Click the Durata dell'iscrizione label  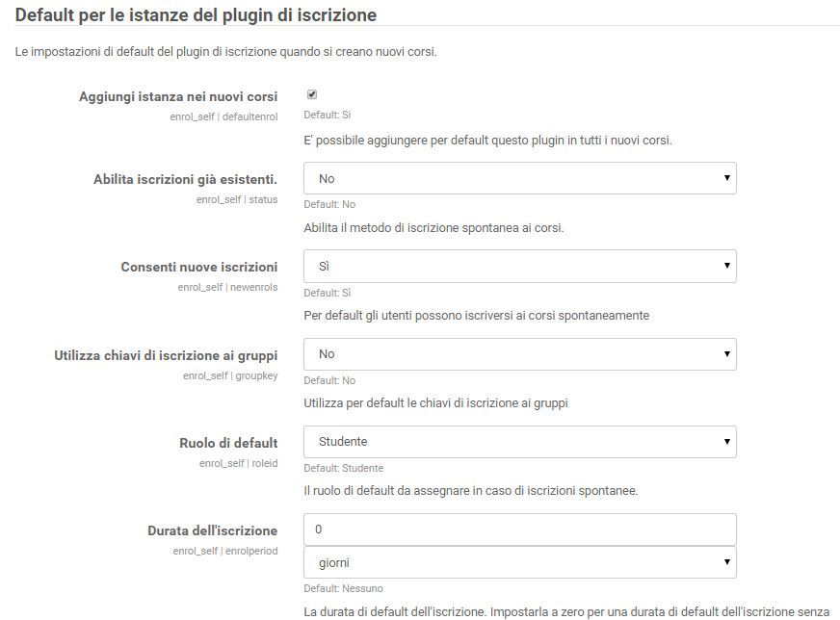point(213,530)
